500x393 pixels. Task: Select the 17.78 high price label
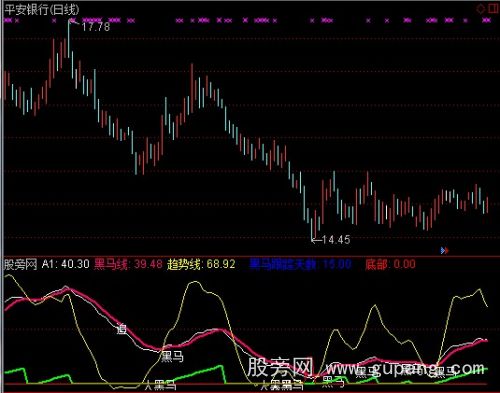[x=96, y=27]
